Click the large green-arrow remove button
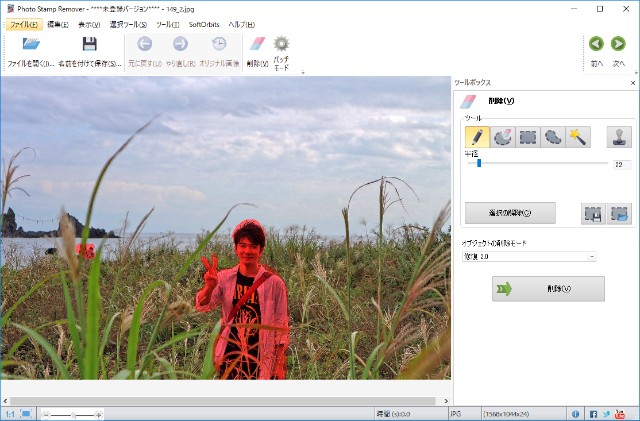This screenshot has height=421, width=640. 548,289
